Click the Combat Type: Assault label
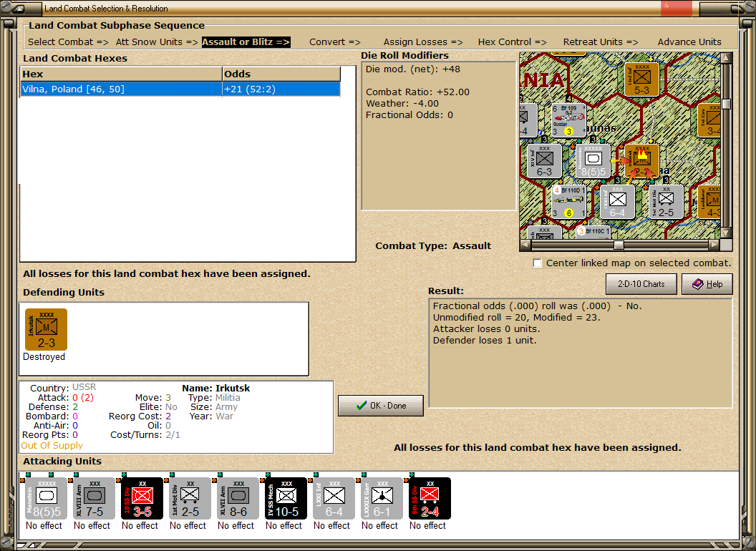The height and width of the screenshot is (551, 756). click(433, 246)
